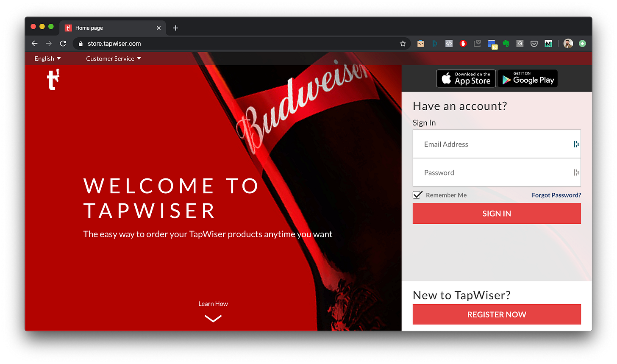Click the 'Remember Me' label text

tap(446, 195)
